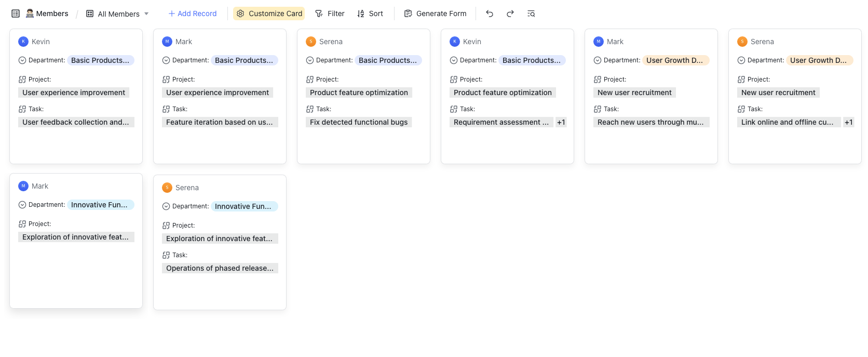
Task: Expand the All Members view dropdown arrow
Action: [x=146, y=14]
